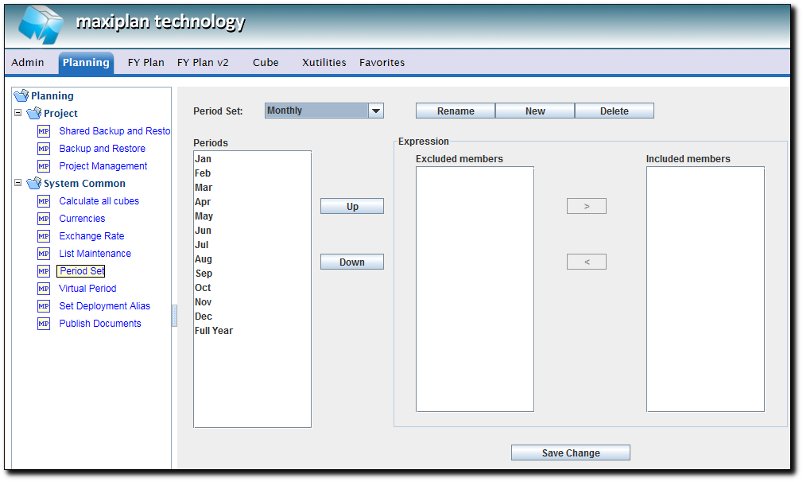Open the Cube tab

click(x=265, y=62)
